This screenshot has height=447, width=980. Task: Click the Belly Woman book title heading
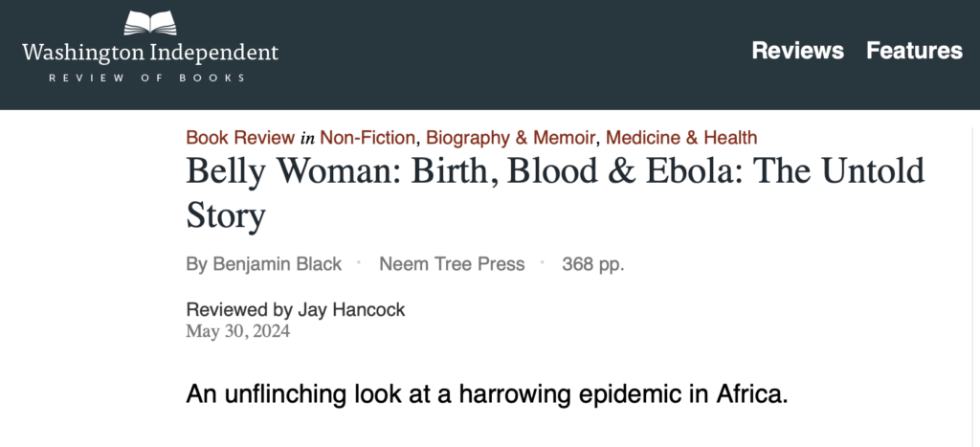tap(555, 192)
